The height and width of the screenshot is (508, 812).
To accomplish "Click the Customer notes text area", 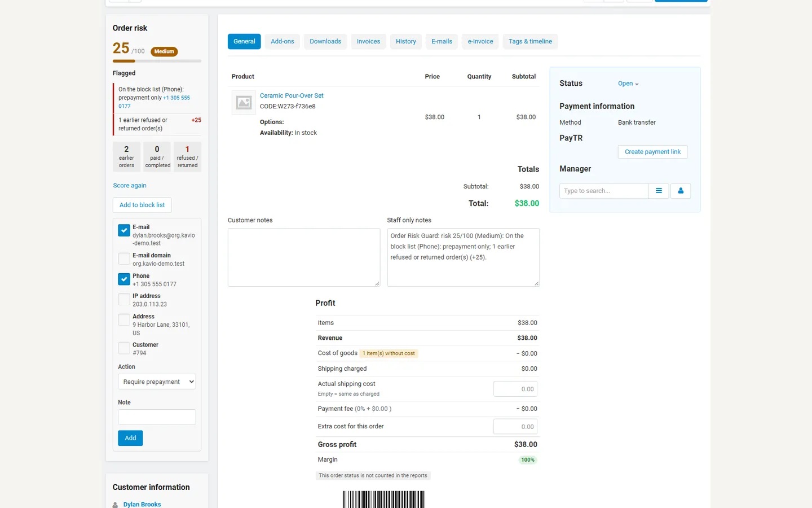I will pos(304,257).
